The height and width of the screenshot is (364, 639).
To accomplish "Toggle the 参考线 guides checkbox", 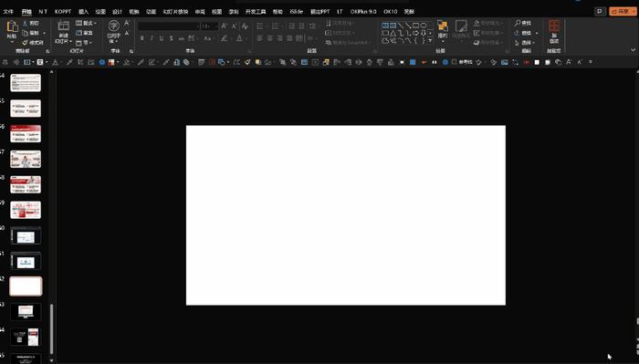I will point(462,62).
